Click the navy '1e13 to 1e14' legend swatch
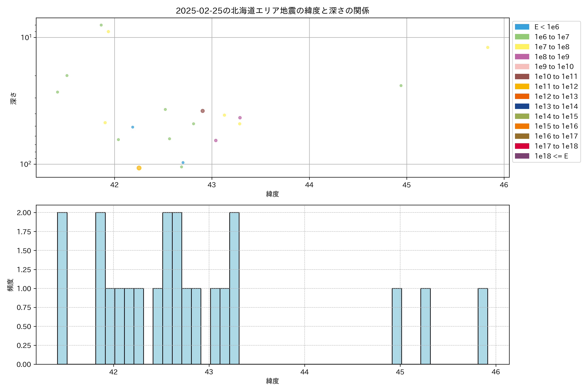The image size is (588, 392). pos(522,106)
